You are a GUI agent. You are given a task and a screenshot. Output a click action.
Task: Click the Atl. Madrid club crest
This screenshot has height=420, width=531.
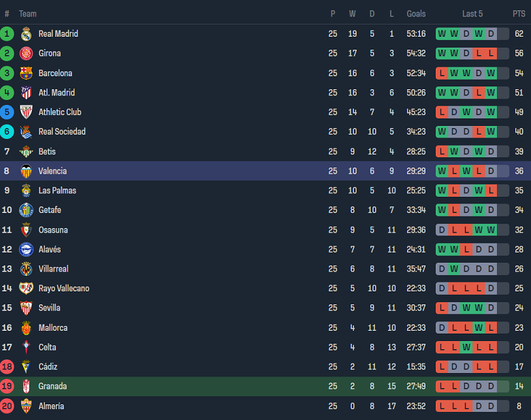tap(27, 93)
